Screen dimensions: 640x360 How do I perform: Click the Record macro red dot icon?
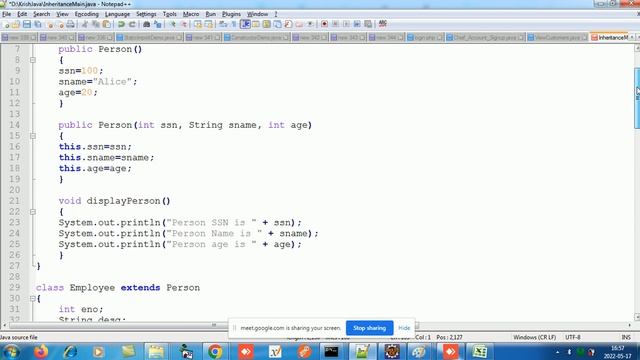(x=324, y=24)
